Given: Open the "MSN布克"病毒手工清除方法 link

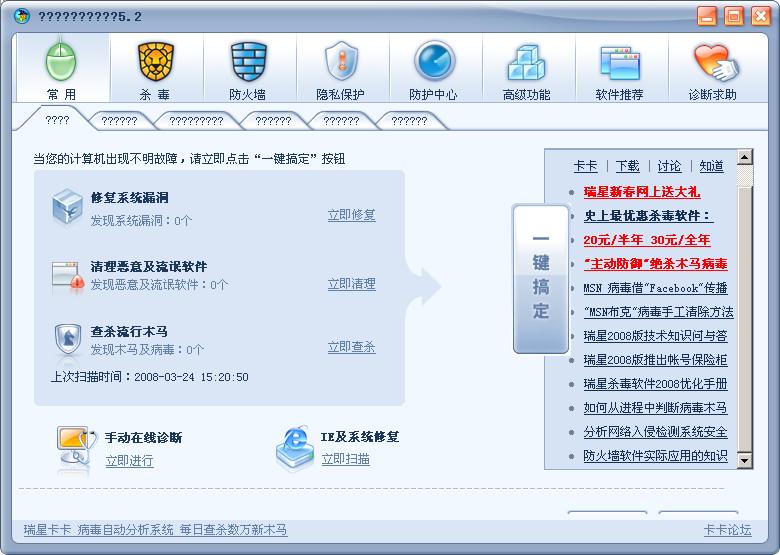Looking at the screenshot, I should pyautogui.click(x=659, y=312).
